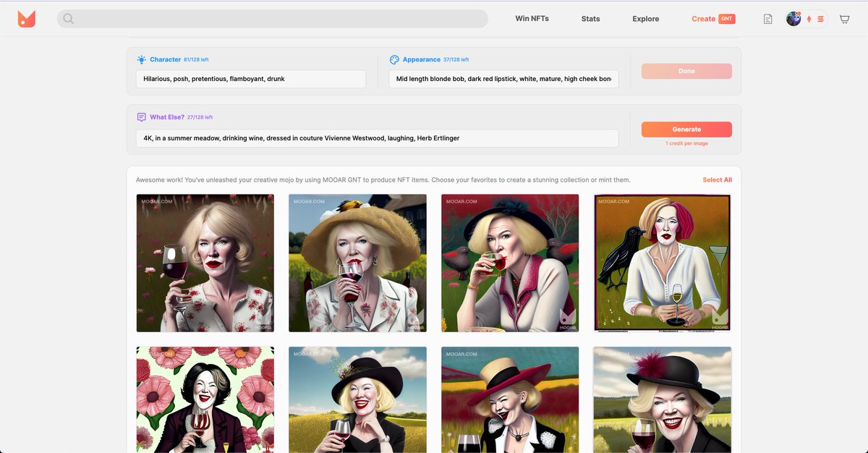The width and height of the screenshot is (868, 453).
Task: Select image of woman with straw hat
Action: point(357,263)
